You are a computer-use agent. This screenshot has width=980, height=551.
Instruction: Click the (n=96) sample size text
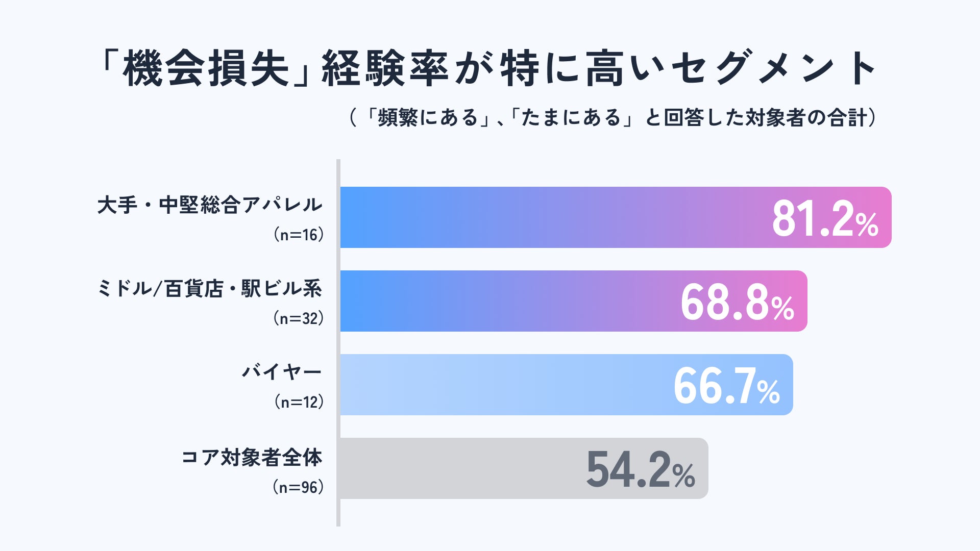coord(299,487)
